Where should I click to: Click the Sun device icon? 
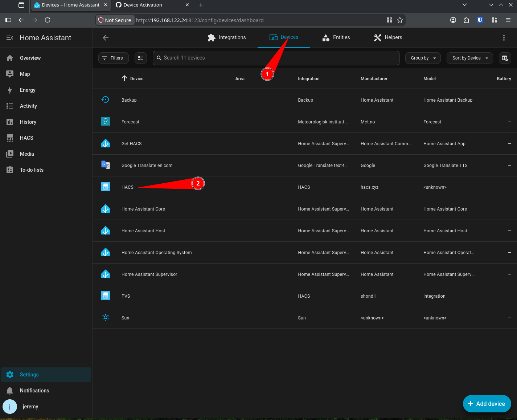(106, 317)
